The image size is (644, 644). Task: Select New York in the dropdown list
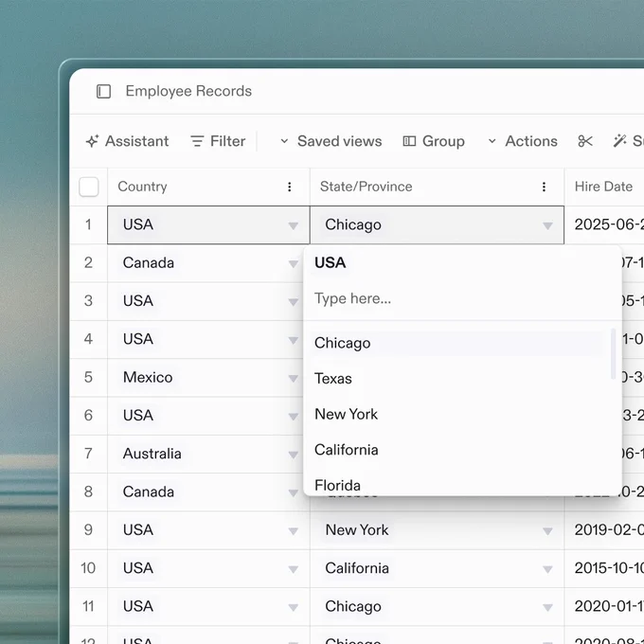[x=459, y=414]
